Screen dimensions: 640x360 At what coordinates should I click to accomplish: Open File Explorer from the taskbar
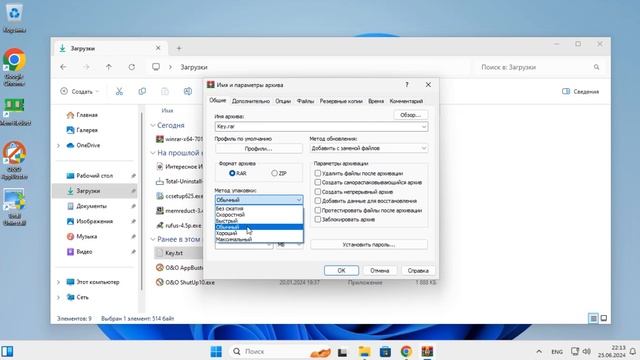364,351
